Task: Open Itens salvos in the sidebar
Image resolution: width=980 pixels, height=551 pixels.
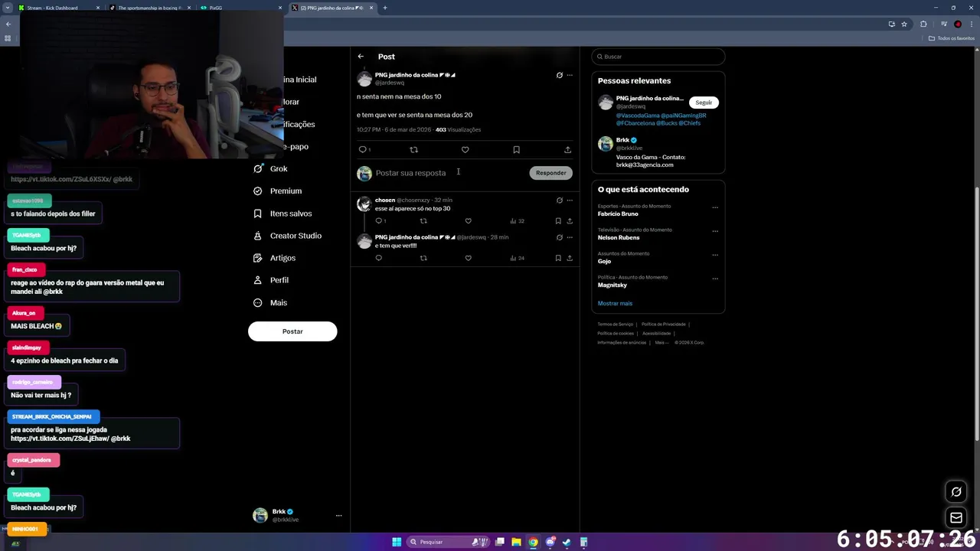Action: pyautogui.click(x=283, y=214)
